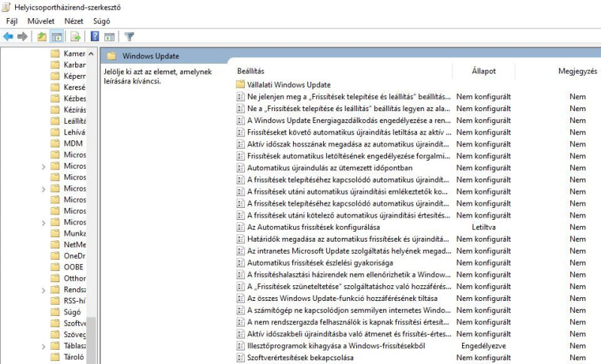Click the Engedélyezve status cell
Image resolution: width=601 pixels, height=364 pixels.
[x=484, y=346]
